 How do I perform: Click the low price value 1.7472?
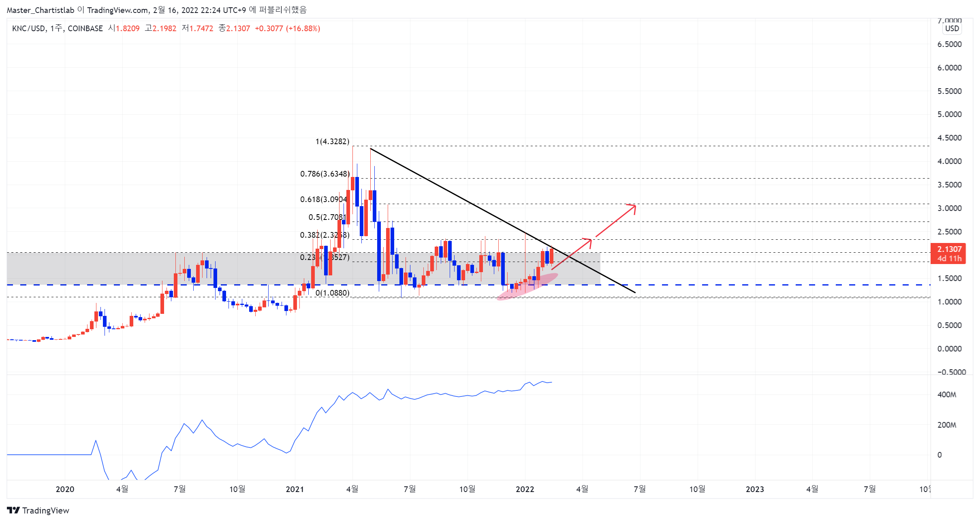[201, 28]
